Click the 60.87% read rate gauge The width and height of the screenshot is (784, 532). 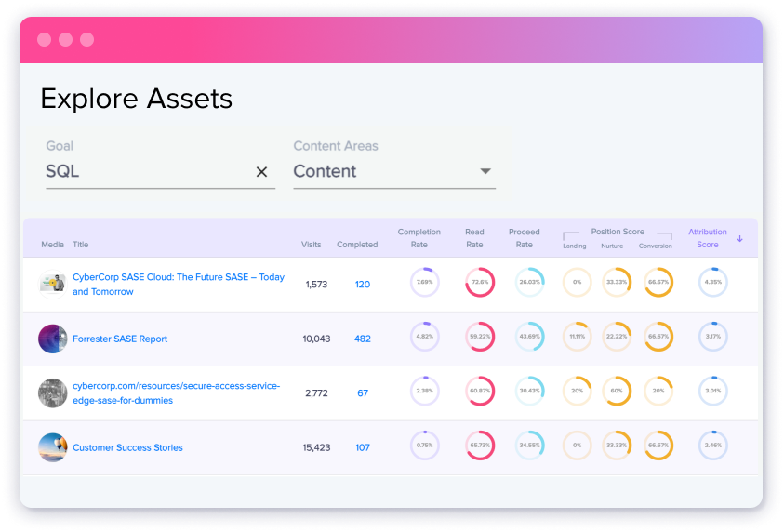click(480, 391)
